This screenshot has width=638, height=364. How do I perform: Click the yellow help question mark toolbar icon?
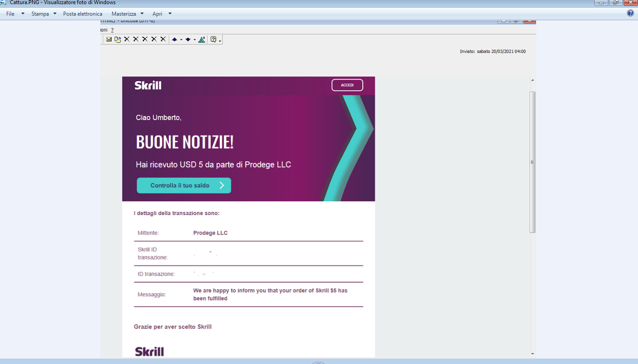(x=213, y=39)
